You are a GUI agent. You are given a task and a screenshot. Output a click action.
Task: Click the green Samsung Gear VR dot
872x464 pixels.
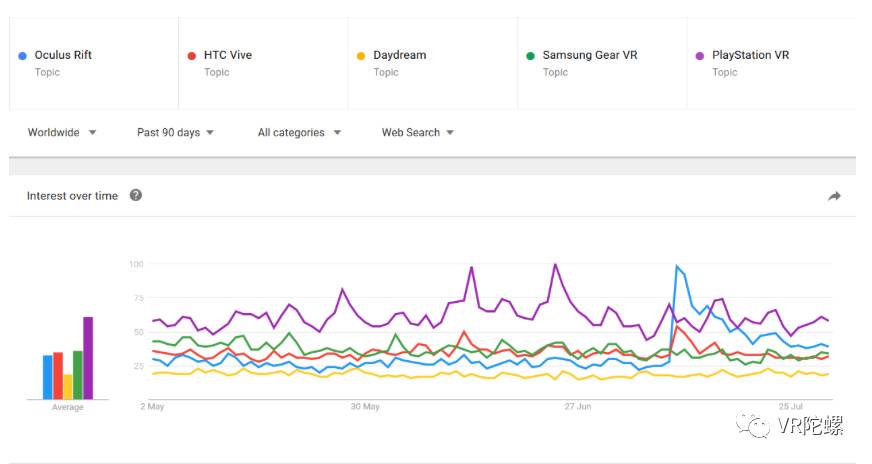(x=530, y=56)
